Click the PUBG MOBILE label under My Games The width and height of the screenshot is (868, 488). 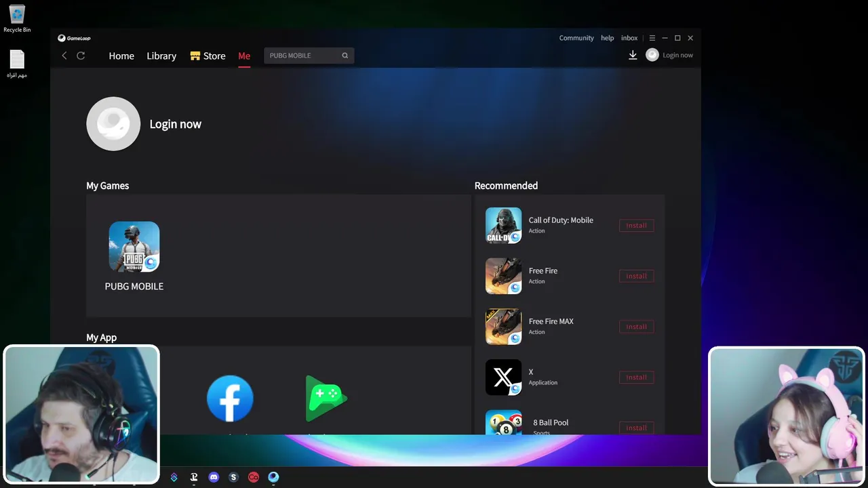click(x=134, y=286)
